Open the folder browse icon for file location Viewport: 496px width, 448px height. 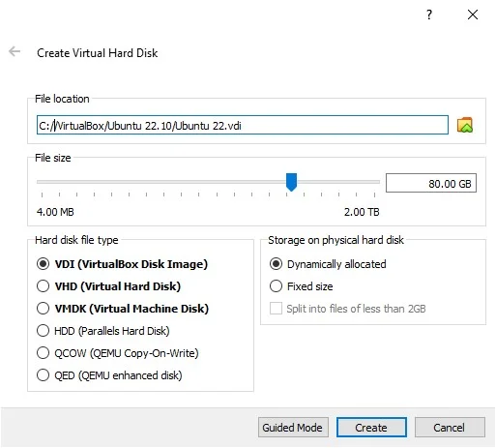pos(465,125)
